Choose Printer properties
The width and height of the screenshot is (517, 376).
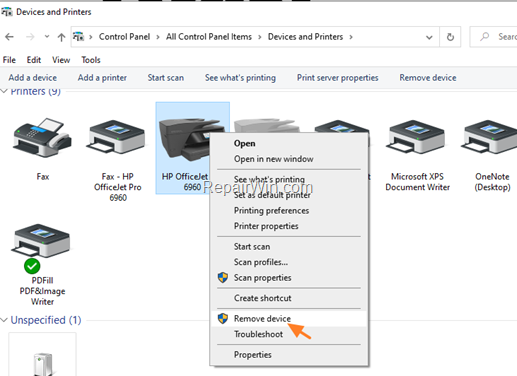[x=289, y=226]
